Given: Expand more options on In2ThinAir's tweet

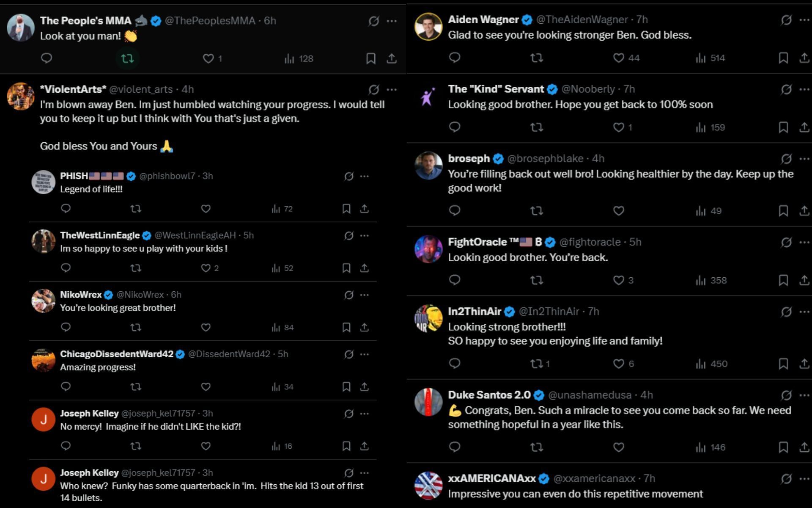Looking at the screenshot, I should click(x=804, y=312).
